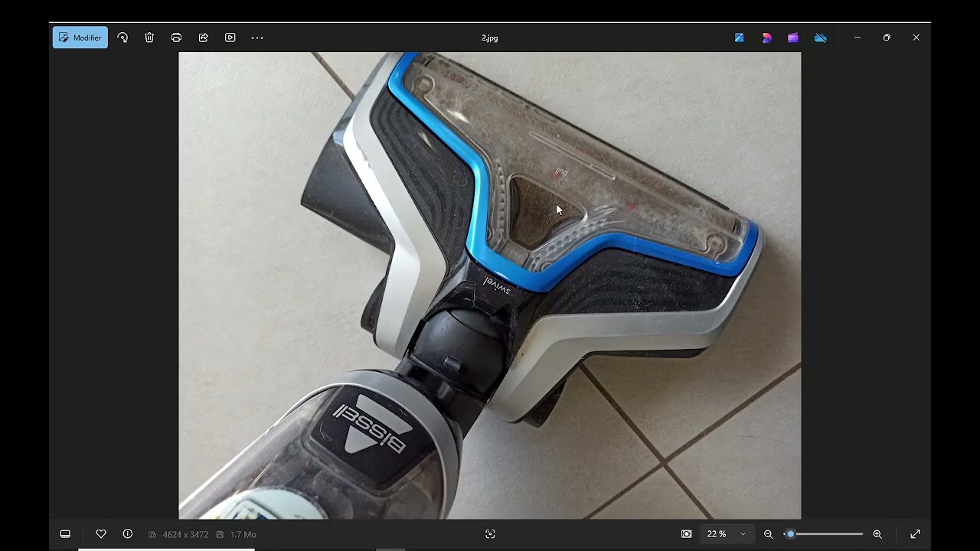
Task: Click the 2.jpg file name title
Action: (490, 38)
